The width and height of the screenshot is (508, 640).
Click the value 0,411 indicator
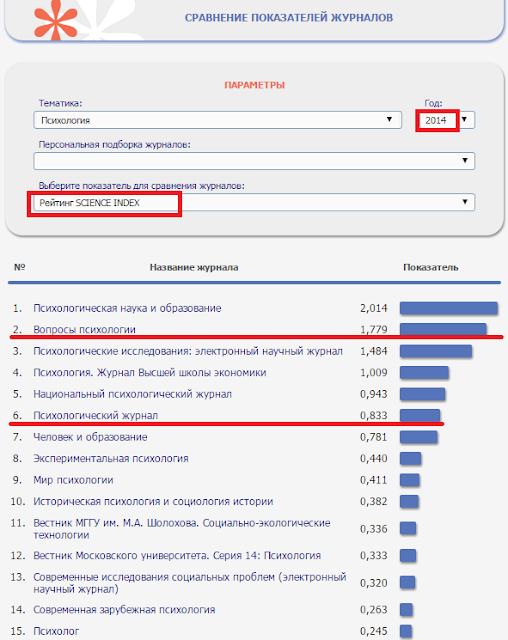click(x=373, y=480)
